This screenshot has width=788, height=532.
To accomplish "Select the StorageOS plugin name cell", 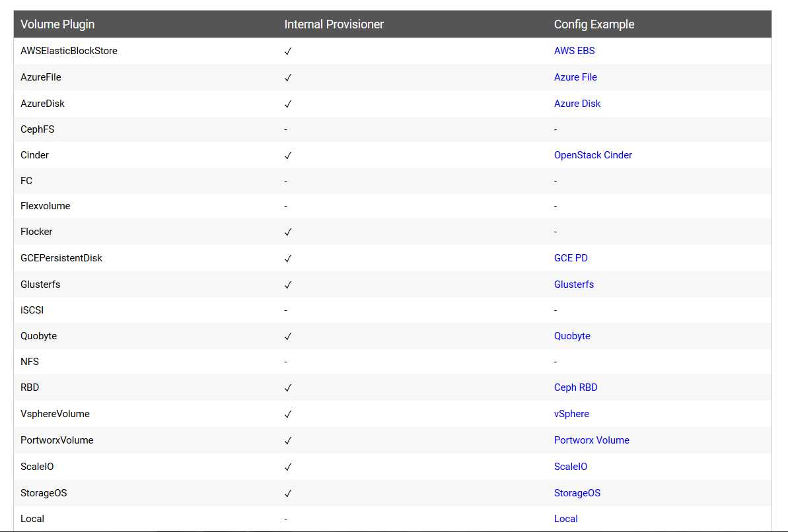I will point(43,493).
